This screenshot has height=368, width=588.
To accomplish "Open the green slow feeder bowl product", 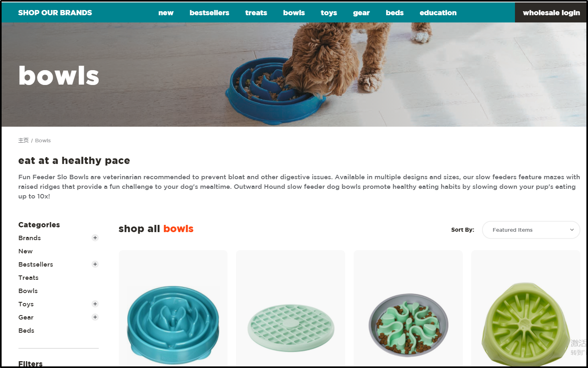I will [x=526, y=309].
